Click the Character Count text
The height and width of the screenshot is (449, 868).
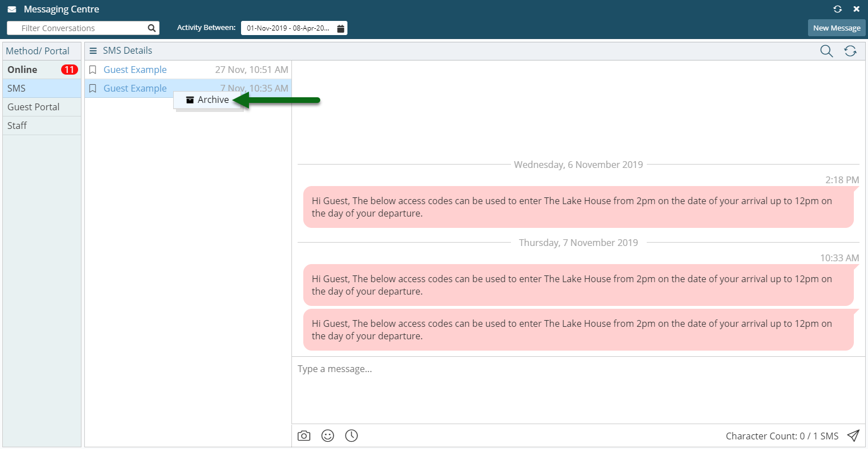tap(782, 436)
